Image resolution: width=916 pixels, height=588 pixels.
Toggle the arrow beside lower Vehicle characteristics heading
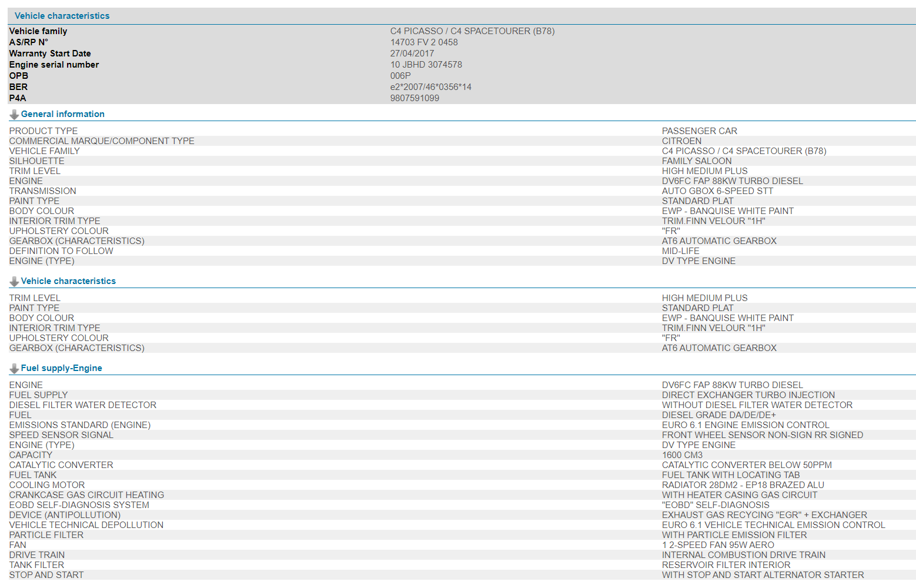point(14,282)
